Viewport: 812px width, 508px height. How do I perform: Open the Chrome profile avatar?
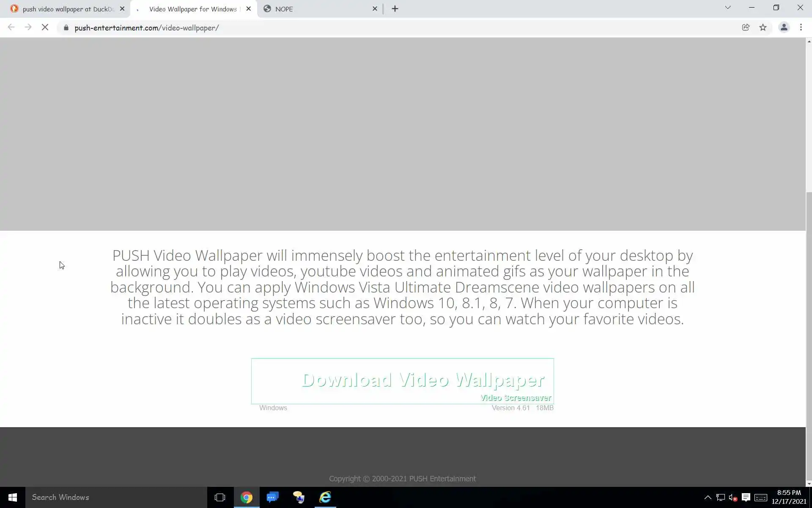tap(784, 28)
